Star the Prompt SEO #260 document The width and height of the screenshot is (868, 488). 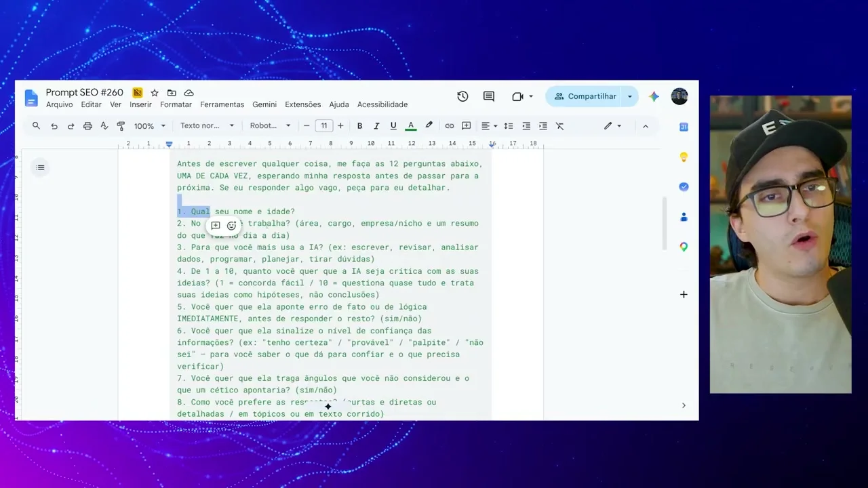pyautogui.click(x=155, y=93)
